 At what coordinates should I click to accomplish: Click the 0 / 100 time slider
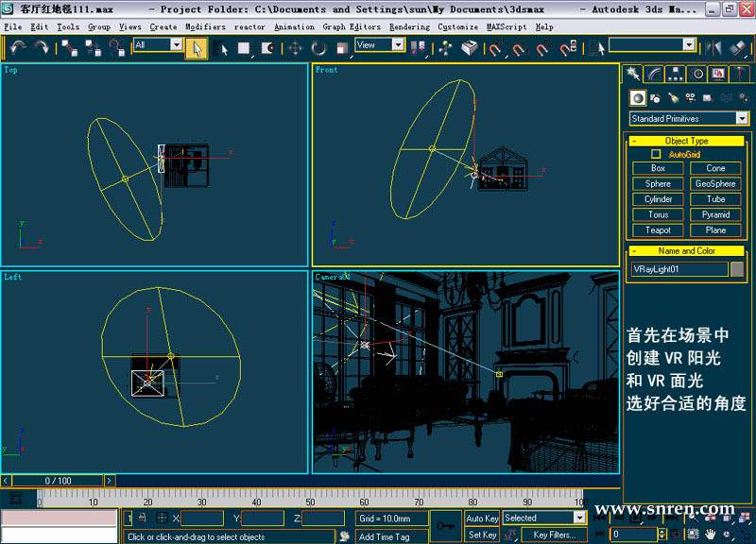[x=58, y=481]
